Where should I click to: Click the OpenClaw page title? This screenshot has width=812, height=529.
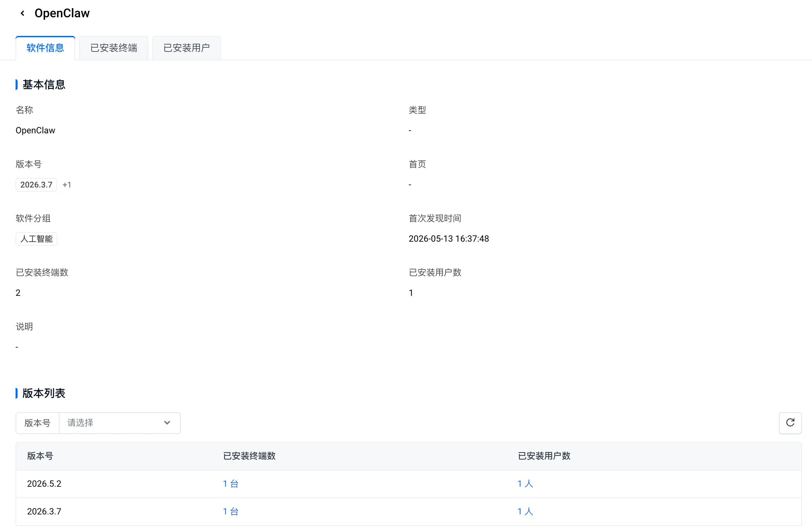pyautogui.click(x=62, y=13)
